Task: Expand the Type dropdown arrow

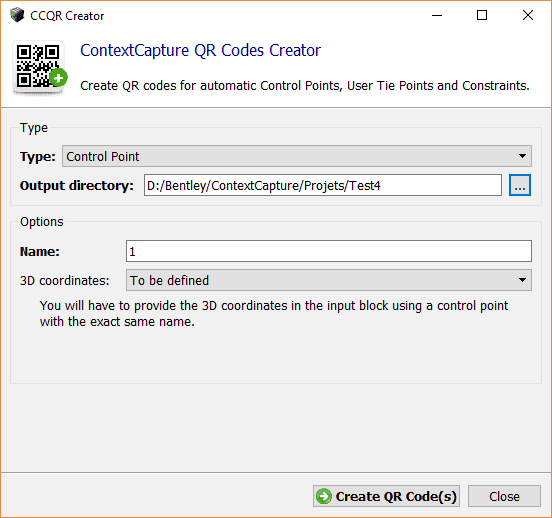Action: (x=522, y=156)
